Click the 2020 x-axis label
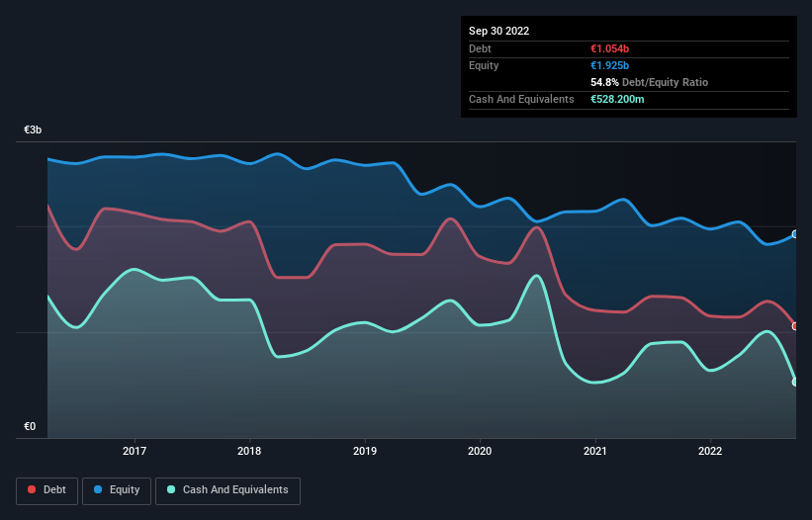This screenshot has width=812, height=520. (480, 451)
